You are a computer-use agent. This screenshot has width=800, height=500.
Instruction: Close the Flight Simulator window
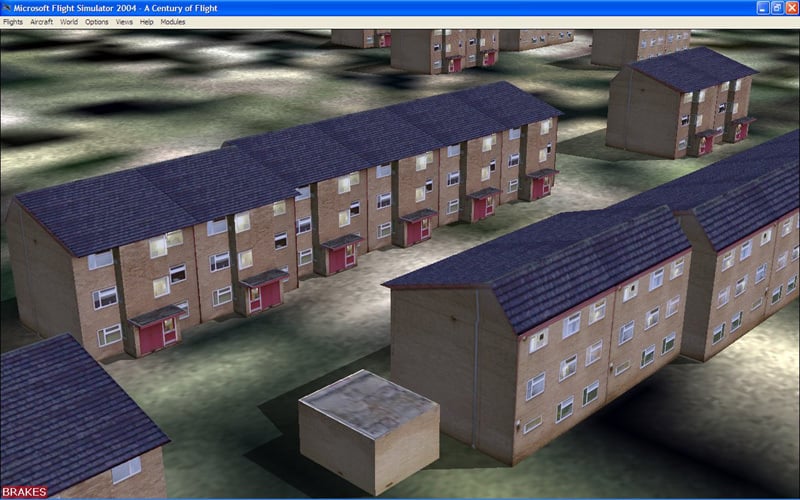click(791, 8)
